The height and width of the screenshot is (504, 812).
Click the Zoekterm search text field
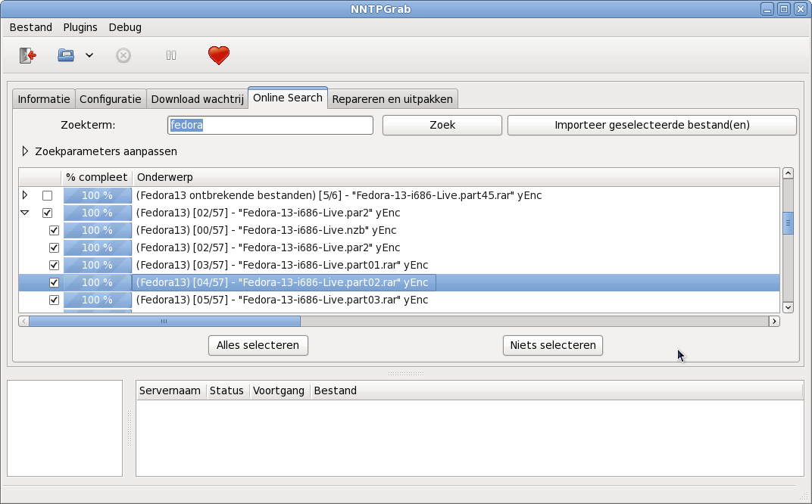click(270, 125)
